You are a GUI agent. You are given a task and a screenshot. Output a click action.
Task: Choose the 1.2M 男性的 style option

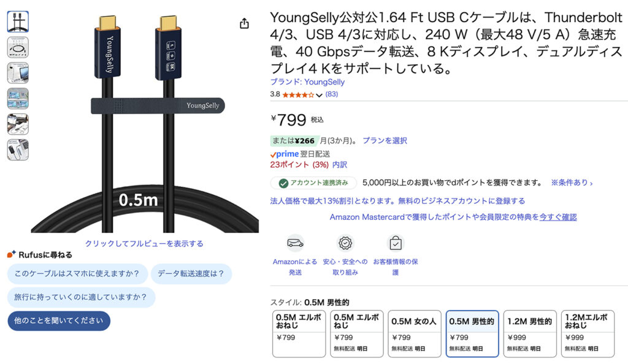pyautogui.click(x=530, y=333)
